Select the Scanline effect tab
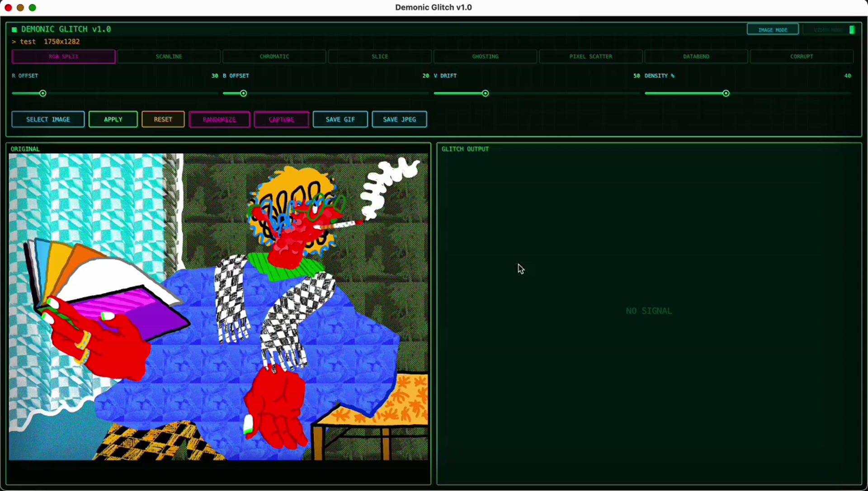The height and width of the screenshot is (491, 868). 169,57
